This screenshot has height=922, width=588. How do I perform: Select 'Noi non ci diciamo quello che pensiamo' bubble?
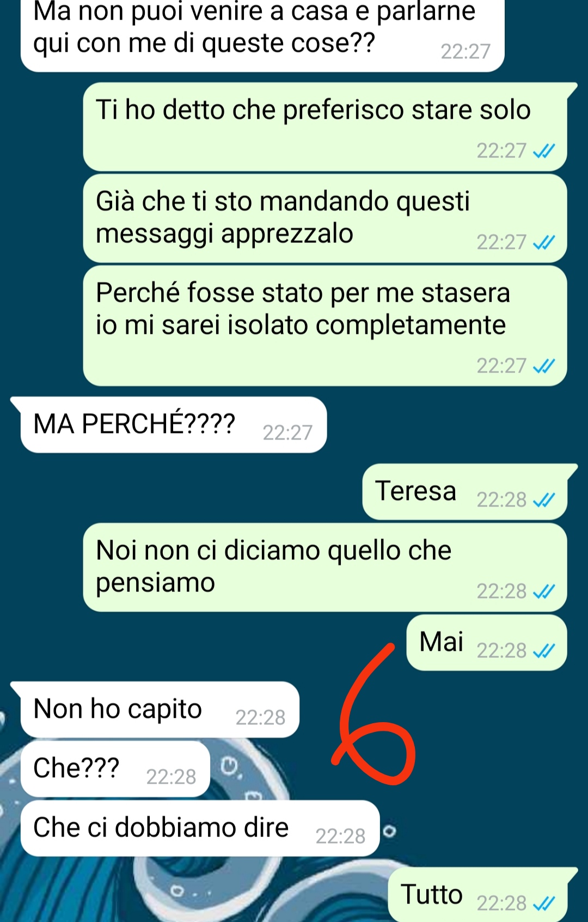pyautogui.click(x=325, y=567)
